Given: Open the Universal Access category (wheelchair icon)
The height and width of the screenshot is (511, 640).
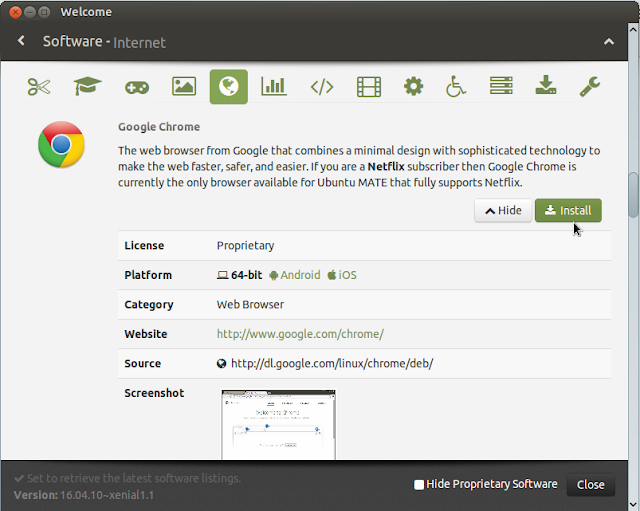Looking at the screenshot, I should [x=455, y=87].
